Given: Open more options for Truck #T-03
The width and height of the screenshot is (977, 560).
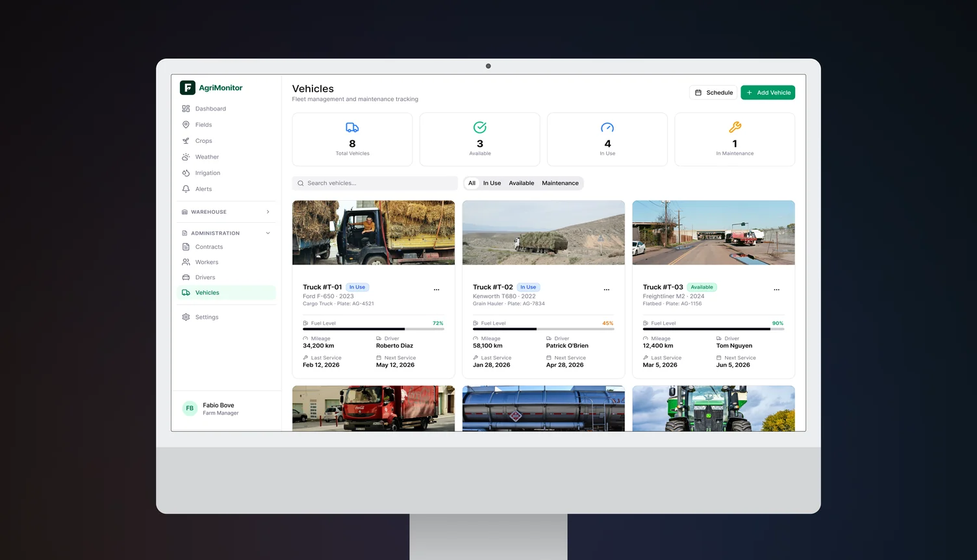Looking at the screenshot, I should tap(776, 290).
